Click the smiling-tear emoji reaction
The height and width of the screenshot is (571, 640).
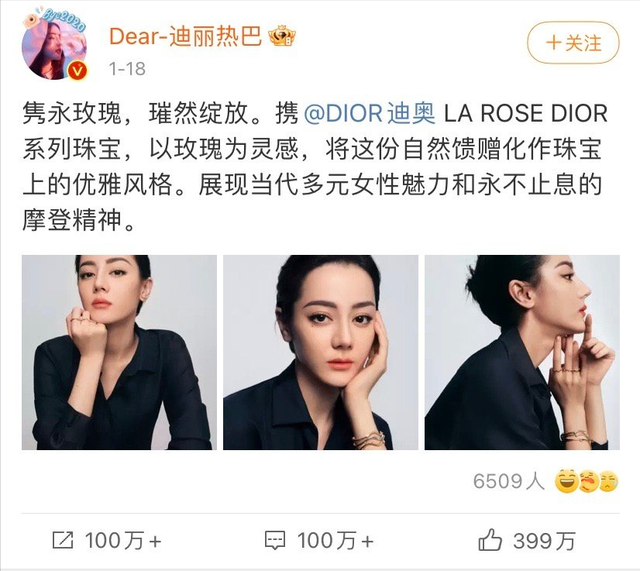pos(608,481)
